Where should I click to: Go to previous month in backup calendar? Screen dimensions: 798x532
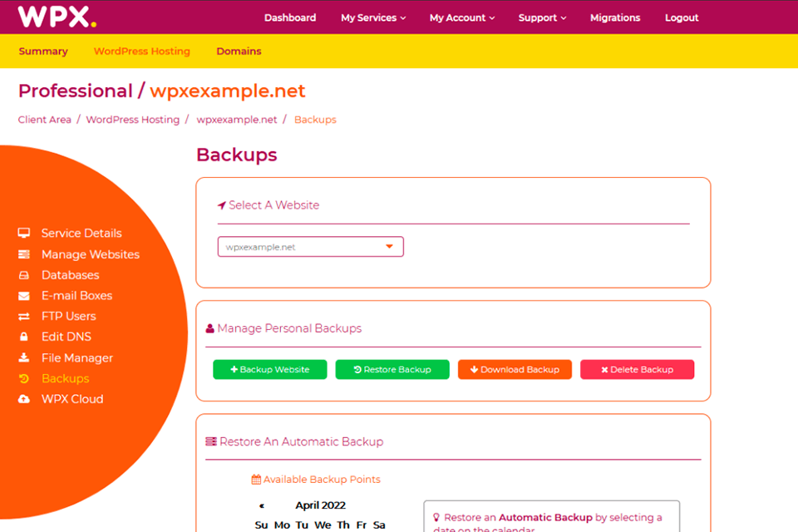262,505
